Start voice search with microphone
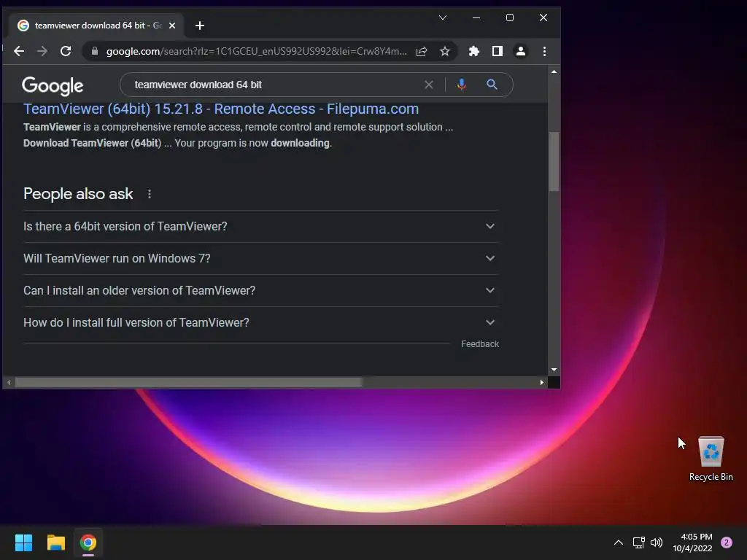Image resolution: width=747 pixels, height=560 pixels. click(x=461, y=85)
